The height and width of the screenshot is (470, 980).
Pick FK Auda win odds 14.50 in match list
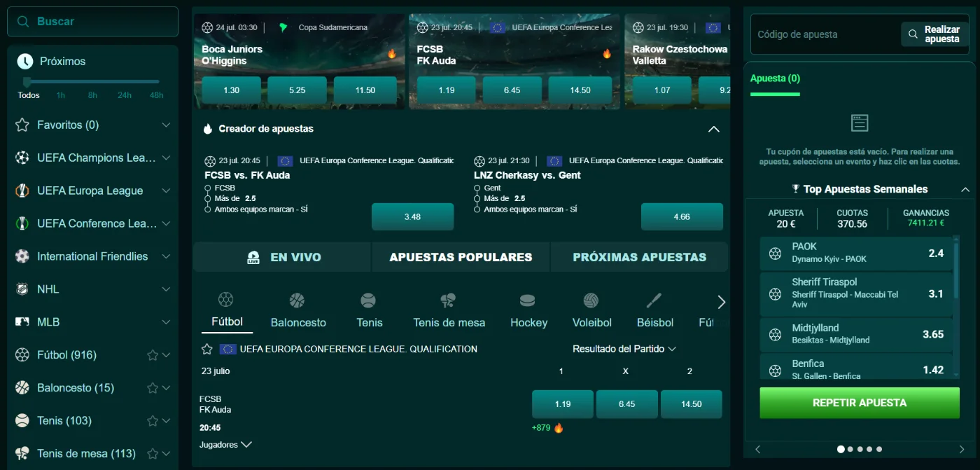(691, 404)
